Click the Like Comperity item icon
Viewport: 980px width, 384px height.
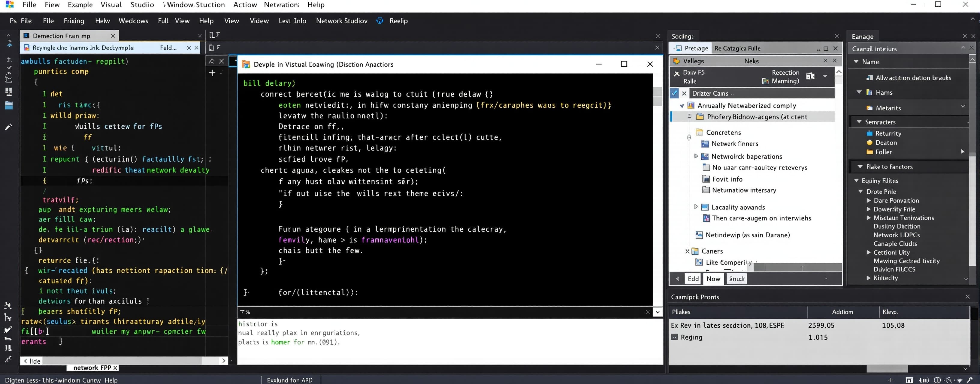699,262
